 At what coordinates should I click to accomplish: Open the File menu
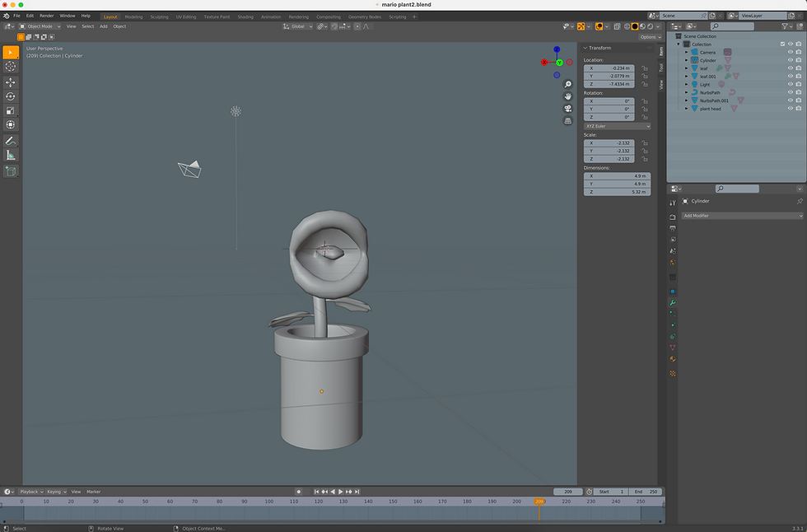pos(16,16)
